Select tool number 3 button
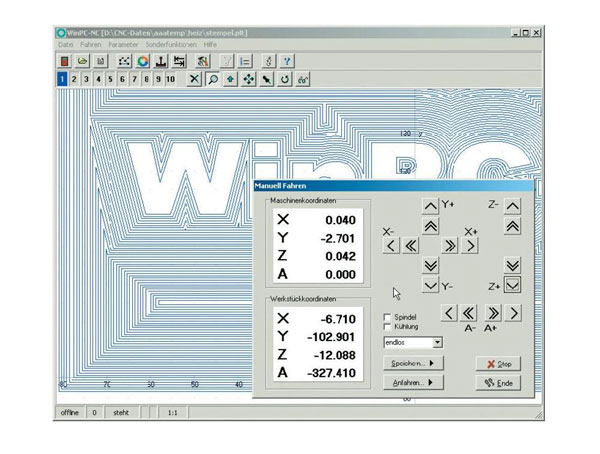600x454 pixels. tap(86, 79)
